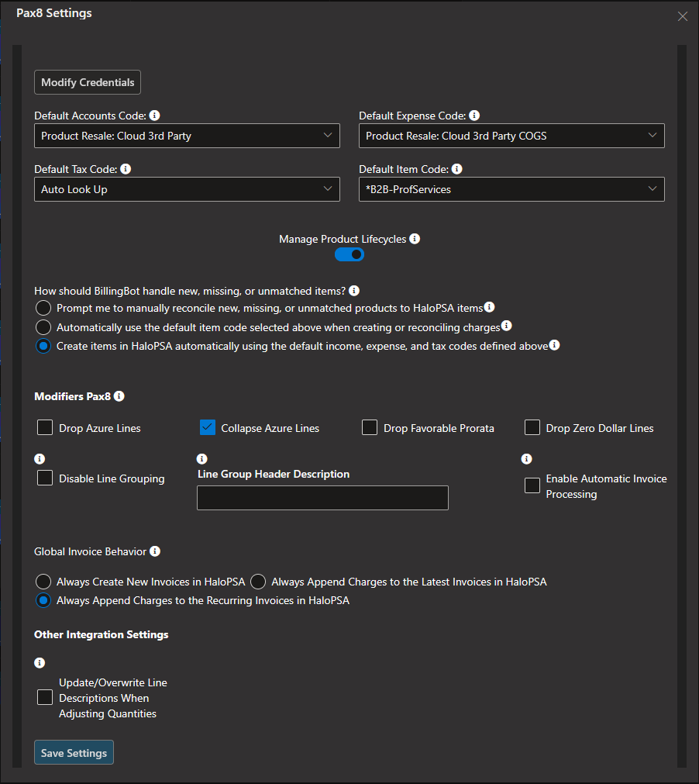Click the Save Settings button
699x784 pixels.
[x=74, y=752]
